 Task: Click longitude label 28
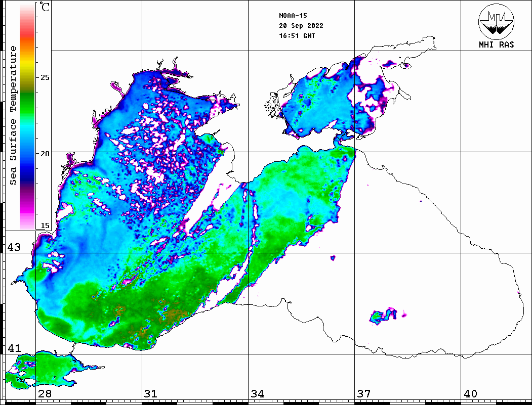45,394
